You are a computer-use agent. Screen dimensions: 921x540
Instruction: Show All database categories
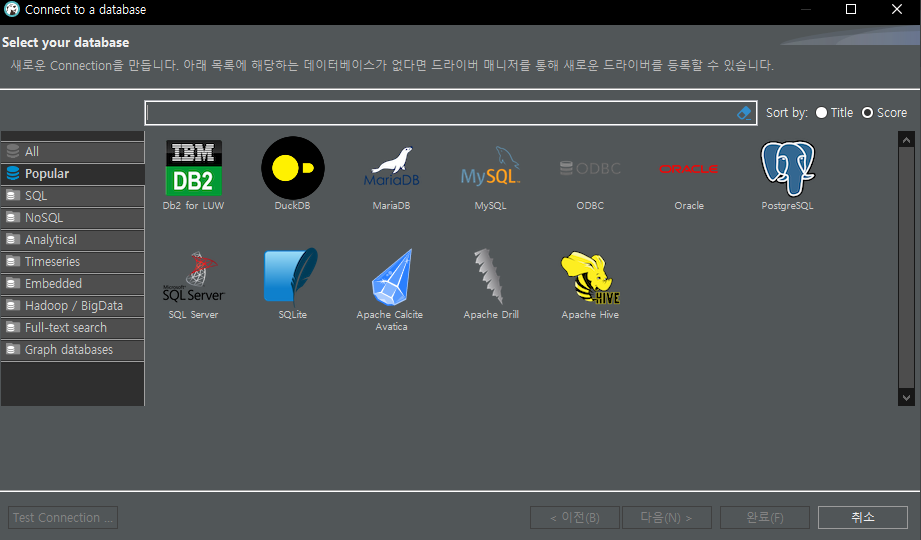[x=72, y=152]
